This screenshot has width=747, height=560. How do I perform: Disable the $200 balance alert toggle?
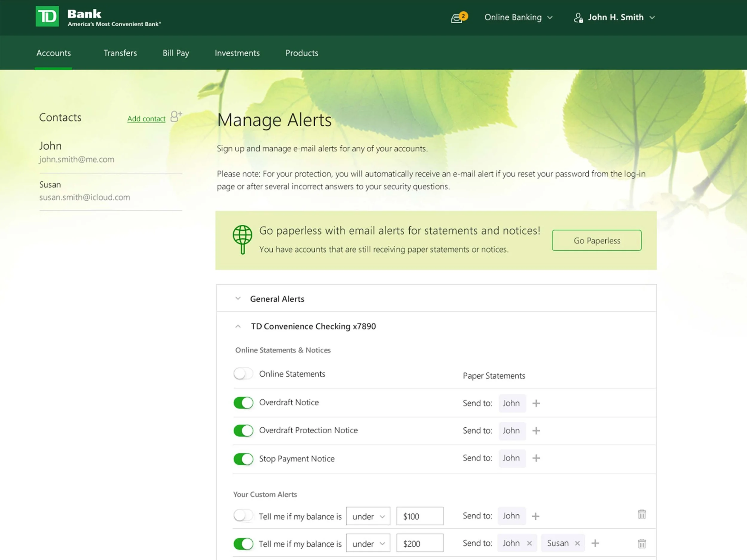[x=243, y=544]
